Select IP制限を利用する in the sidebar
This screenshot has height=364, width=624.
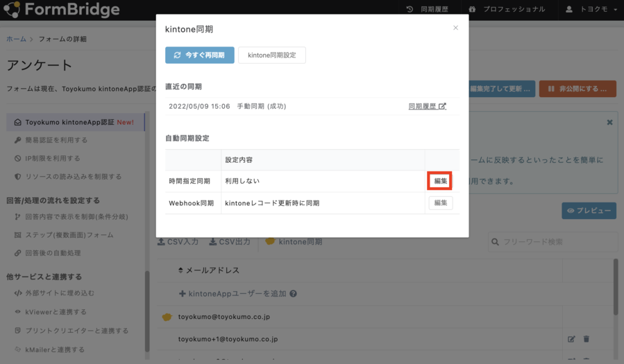[47, 159]
